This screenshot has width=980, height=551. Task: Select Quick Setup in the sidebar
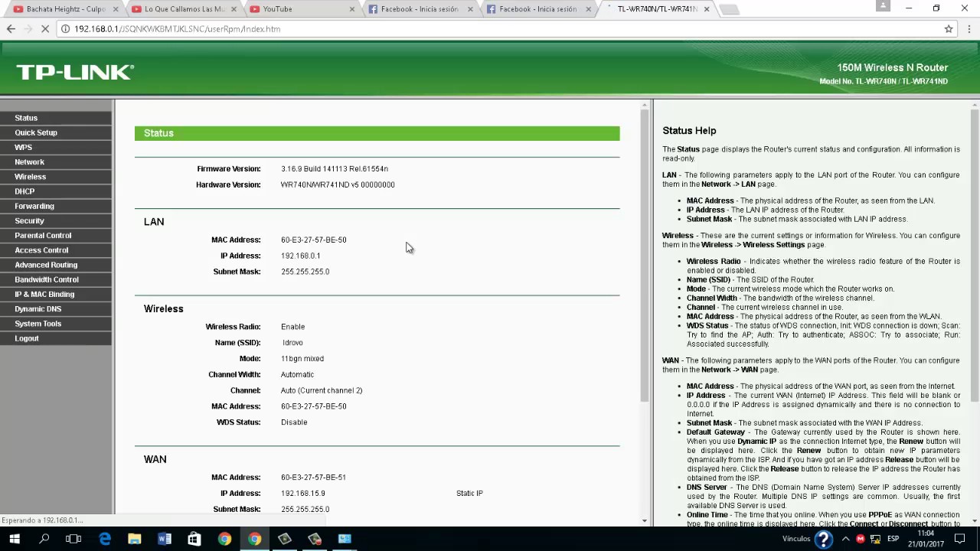(36, 132)
